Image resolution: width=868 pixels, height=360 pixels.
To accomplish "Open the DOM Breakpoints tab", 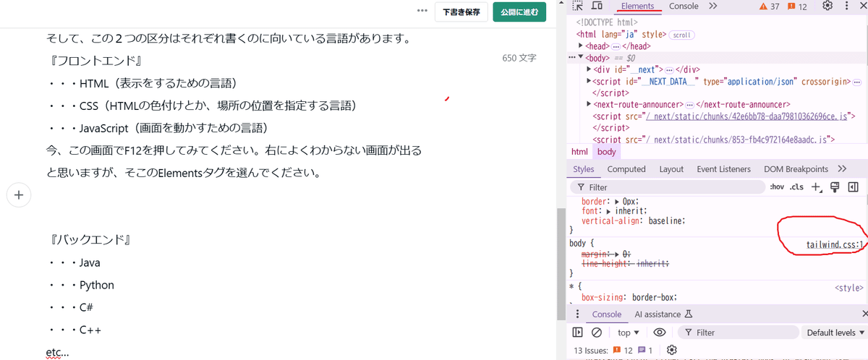I will point(796,169).
